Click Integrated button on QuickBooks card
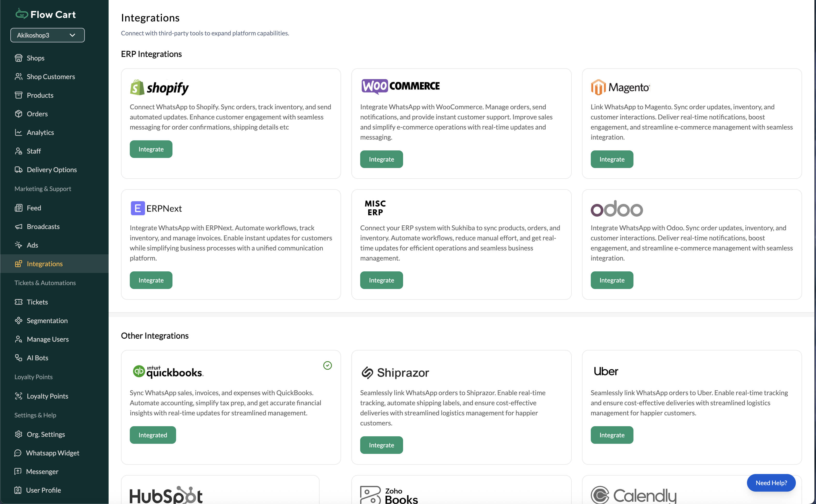The image size is (816, 504). (152, 435)
